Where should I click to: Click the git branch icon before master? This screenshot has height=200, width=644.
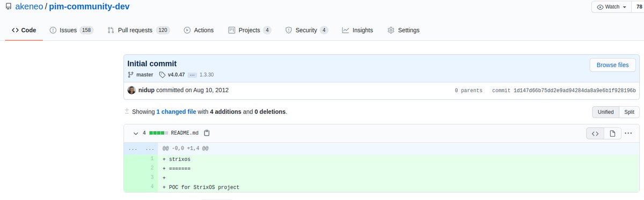[x=130, y=75]
